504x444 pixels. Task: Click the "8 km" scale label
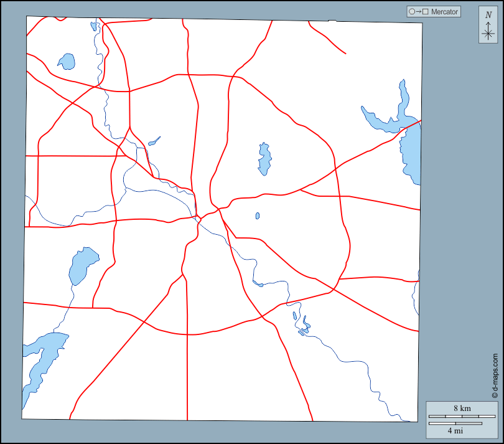462,408
